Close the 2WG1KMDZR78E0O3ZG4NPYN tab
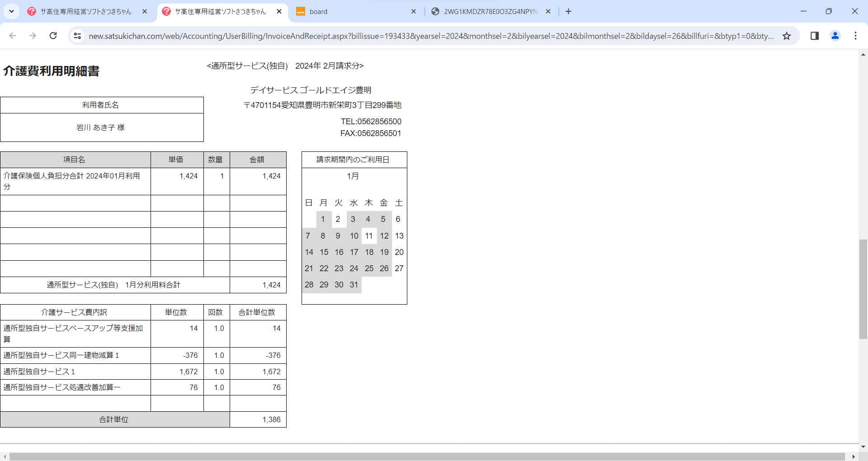The width and height of the screenshot is (868, 461). tap(548, 11)
